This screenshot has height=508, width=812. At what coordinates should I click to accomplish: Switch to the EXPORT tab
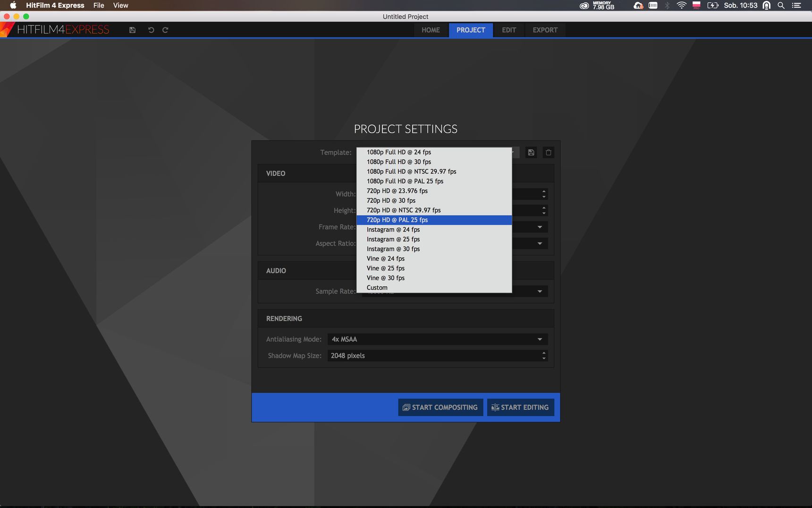[x=545, y=30]
